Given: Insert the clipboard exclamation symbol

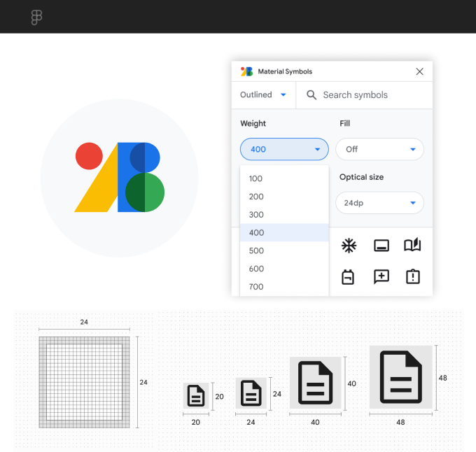Looking at the screenshot, I should pyautogui.click(x=413, y=276).
